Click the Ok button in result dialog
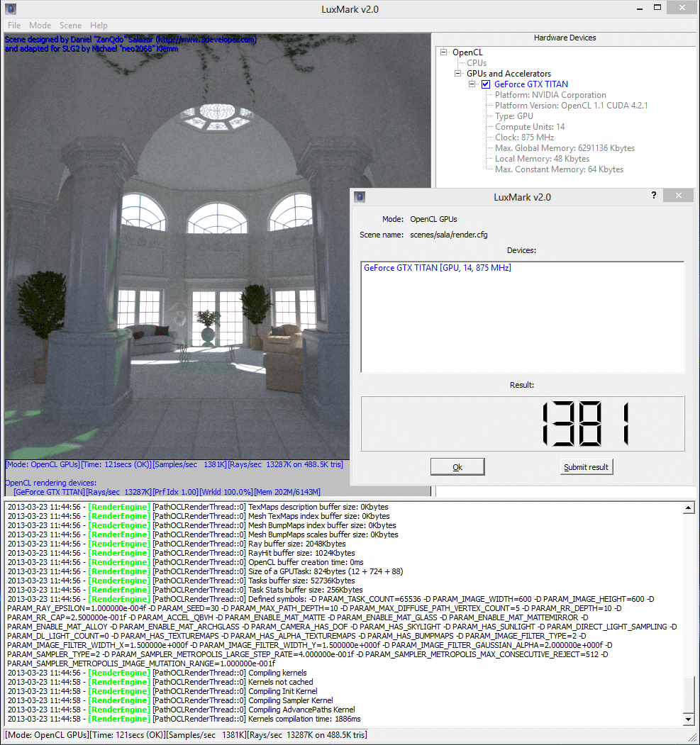Viewport: 700px width, 745px height. [x=457, y=466]
